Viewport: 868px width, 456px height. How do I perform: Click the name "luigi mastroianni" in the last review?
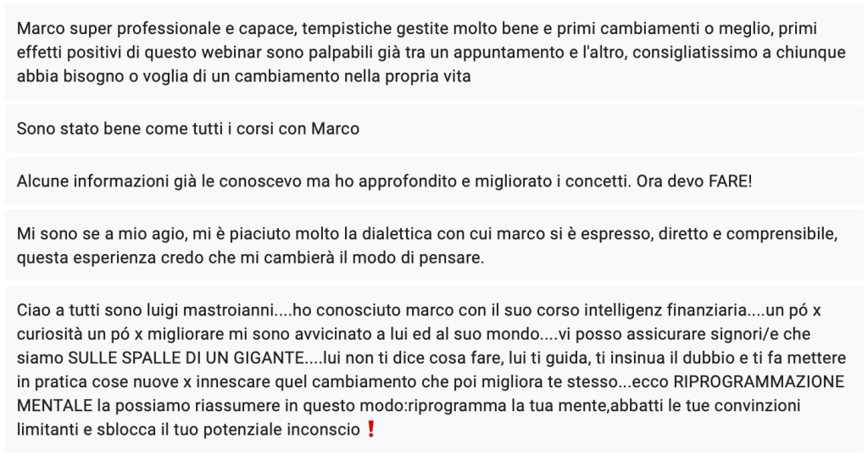pyautogui.click(x=191, y=310)
